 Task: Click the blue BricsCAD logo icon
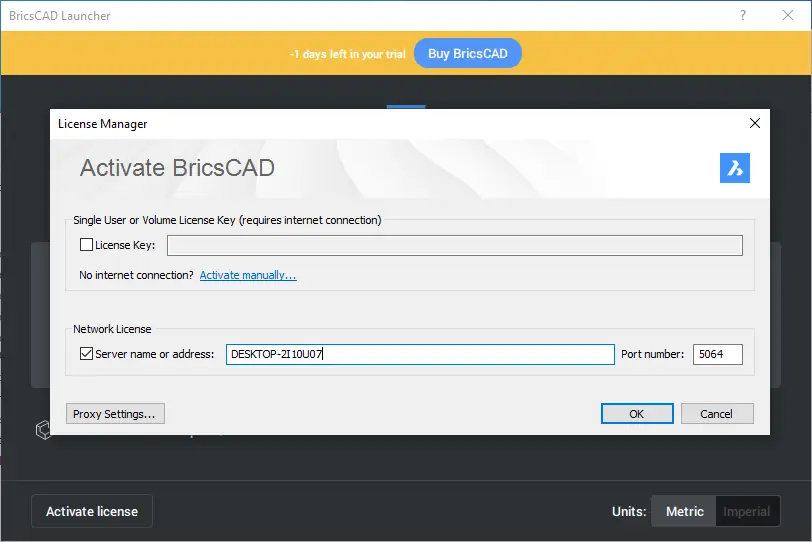click(735, 168)
